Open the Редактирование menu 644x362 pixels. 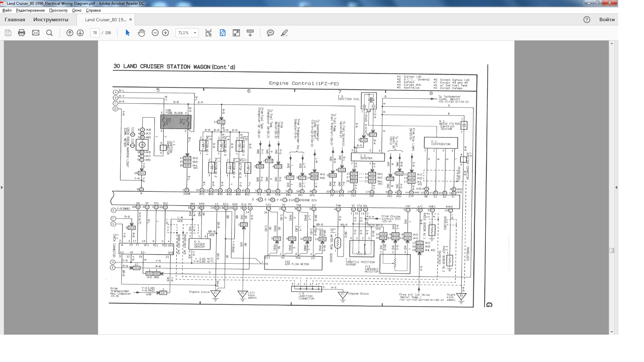tap(30, 10)
